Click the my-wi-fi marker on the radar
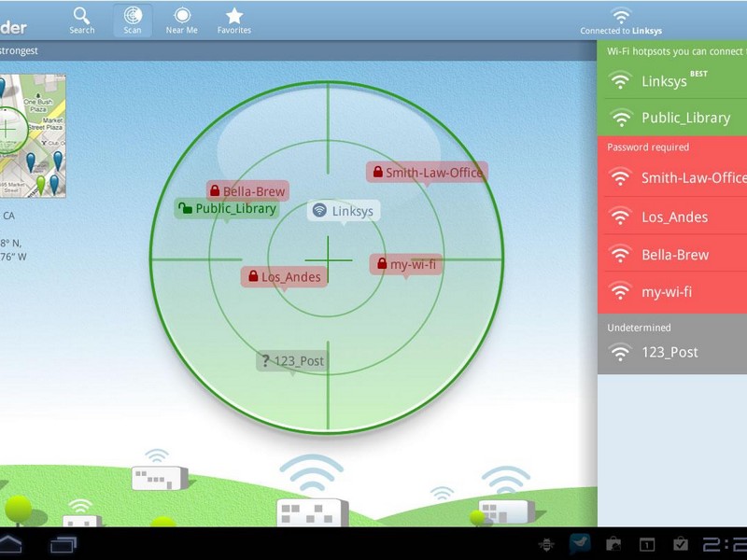747x560 pixels. click(405, 264)
